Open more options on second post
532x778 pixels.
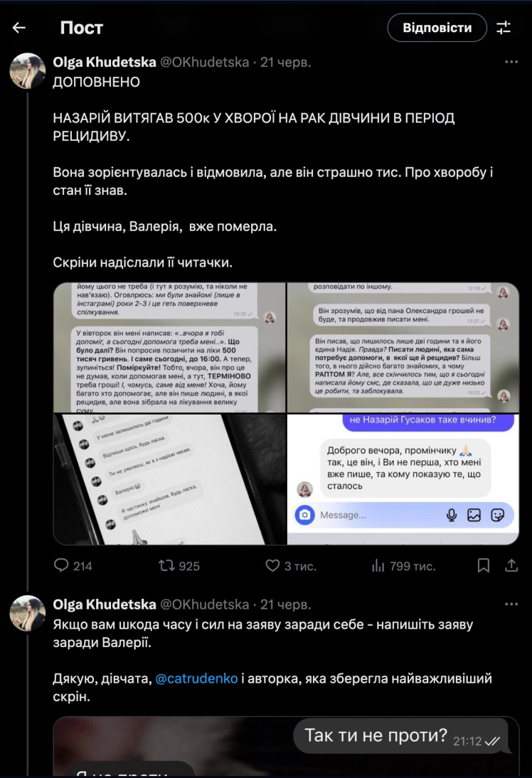click(511, 604)
